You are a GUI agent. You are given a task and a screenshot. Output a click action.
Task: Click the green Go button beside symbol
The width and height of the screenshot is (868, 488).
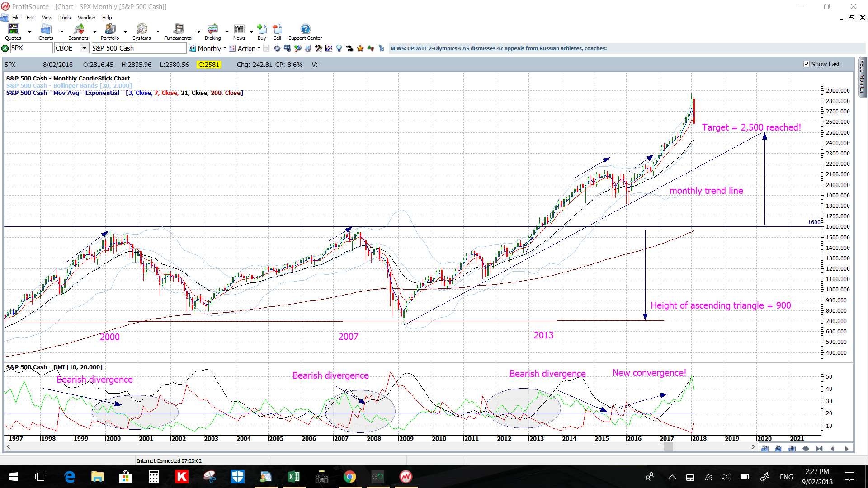click(x=5, y=48)
